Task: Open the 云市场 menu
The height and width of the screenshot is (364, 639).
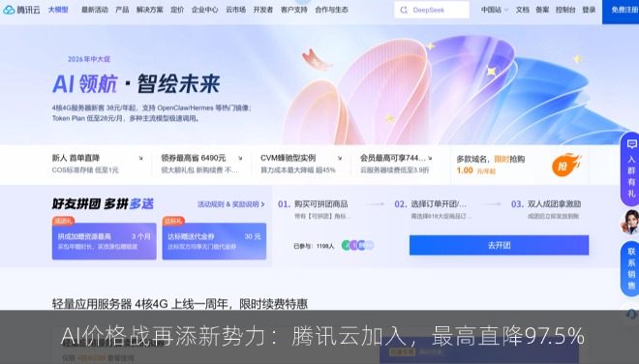Action: coord(235,10)
